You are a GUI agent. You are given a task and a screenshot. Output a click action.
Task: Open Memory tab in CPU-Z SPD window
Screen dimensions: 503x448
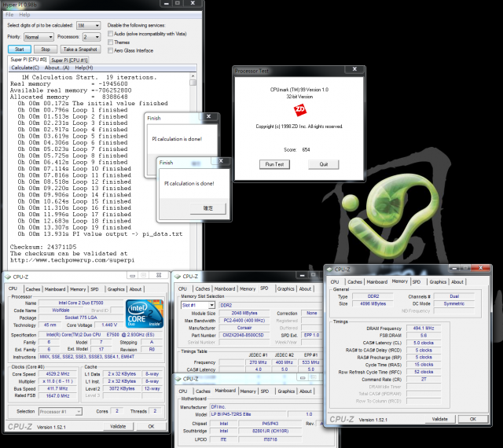pos(248,288)
